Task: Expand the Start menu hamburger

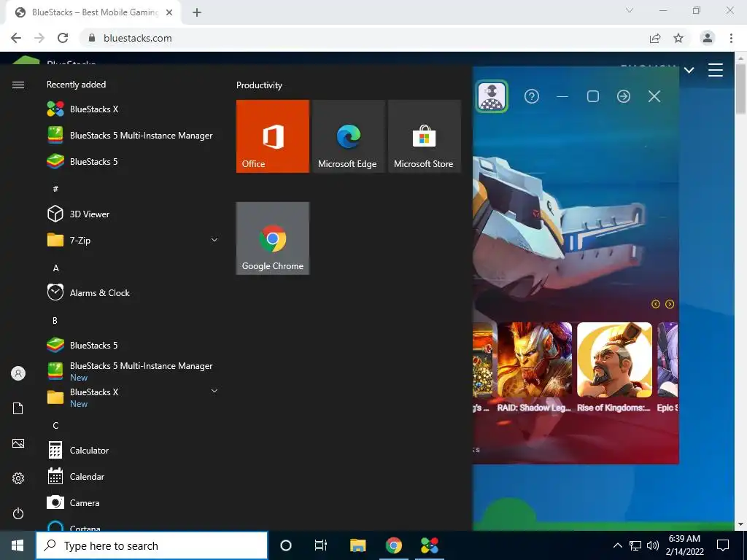Action: 18,85
